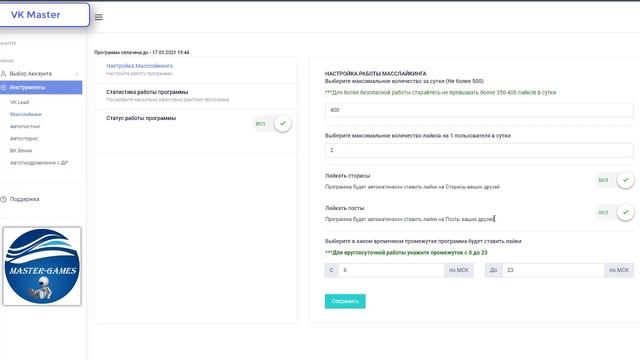Click the НАСТРОЙКА РАБОТЫ МАССЛАЙКИНГА heading
This screenshot has height=360, width=640.
(x=376, y=74)
